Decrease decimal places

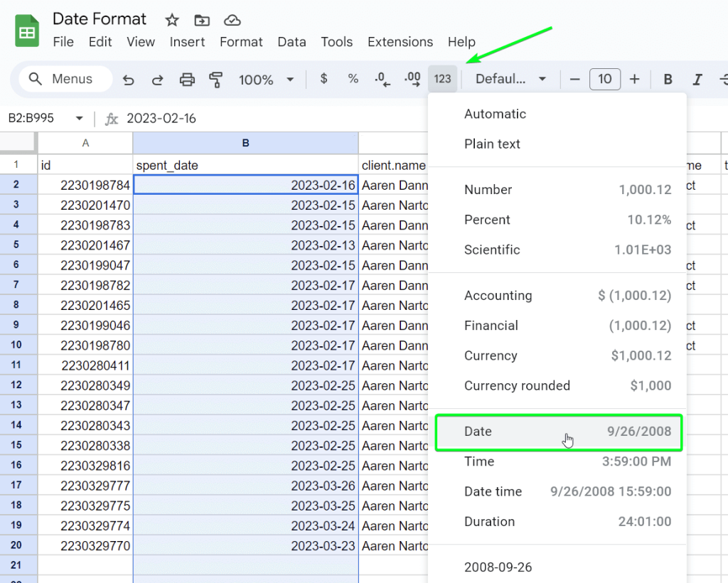click(382, 79)
